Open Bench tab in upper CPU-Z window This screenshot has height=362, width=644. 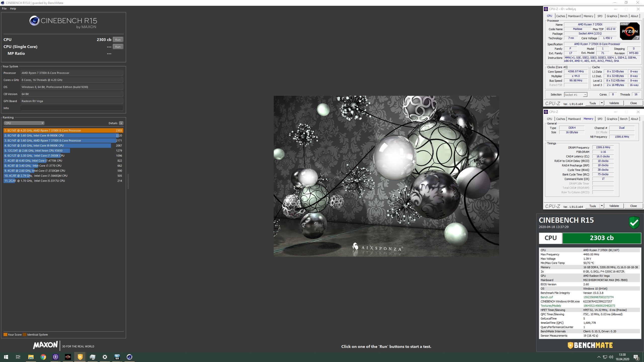pos(624,16)
